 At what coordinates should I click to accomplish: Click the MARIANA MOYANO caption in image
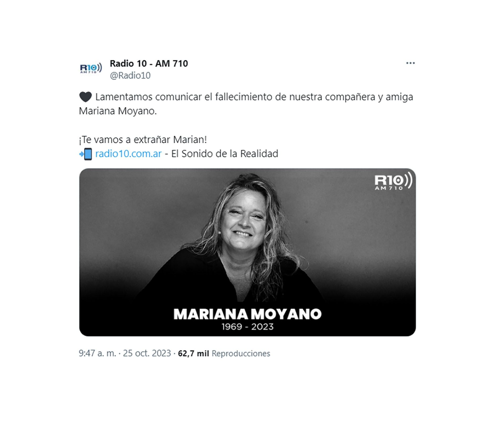(x=247, y=314)
